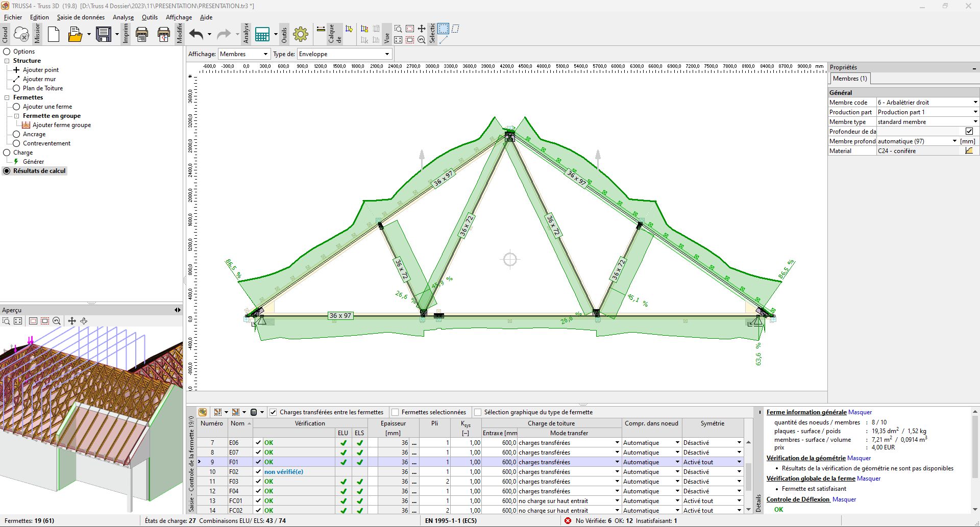
Task: Click Masquer link next to Ferme information générale
Action: [x=860, y=412]
